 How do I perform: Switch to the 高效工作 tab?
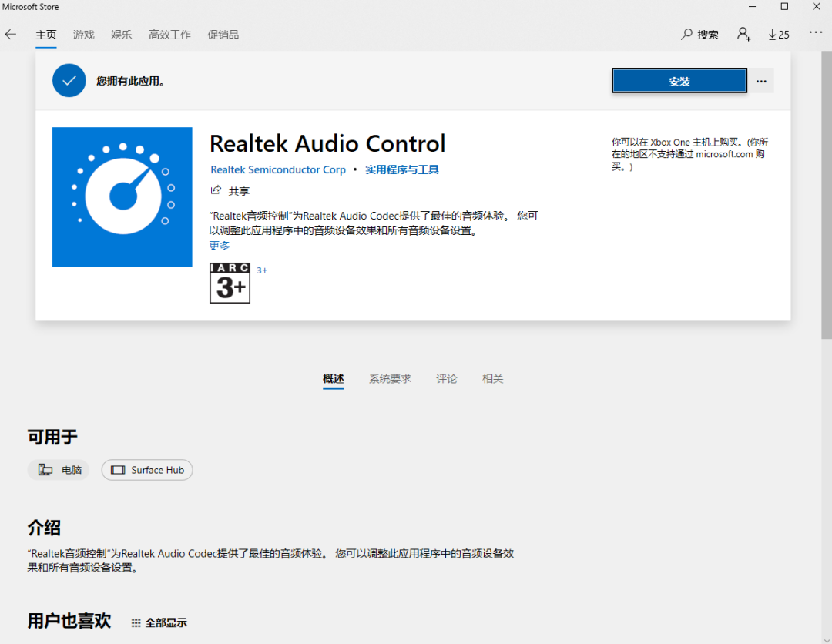[169, 35]
